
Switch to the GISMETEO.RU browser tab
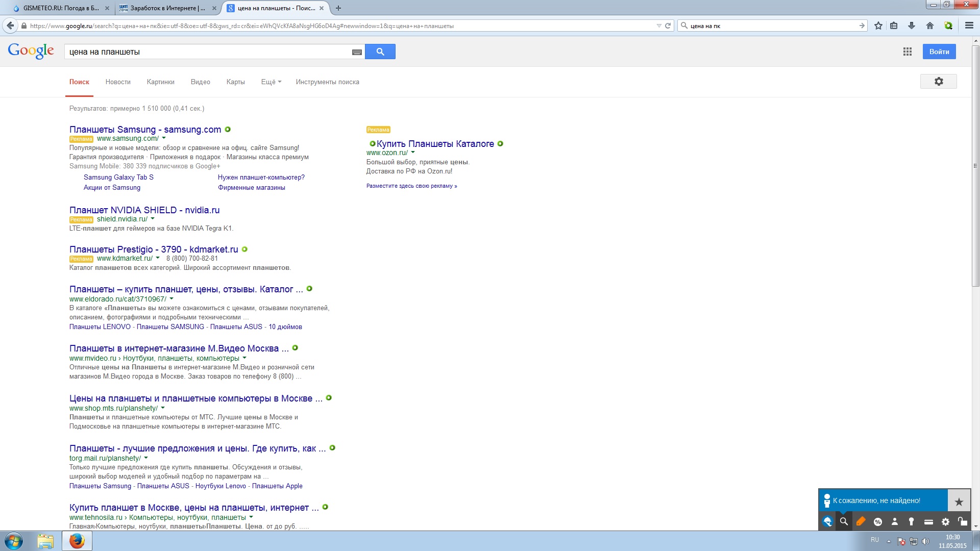(x=61, y=8)
